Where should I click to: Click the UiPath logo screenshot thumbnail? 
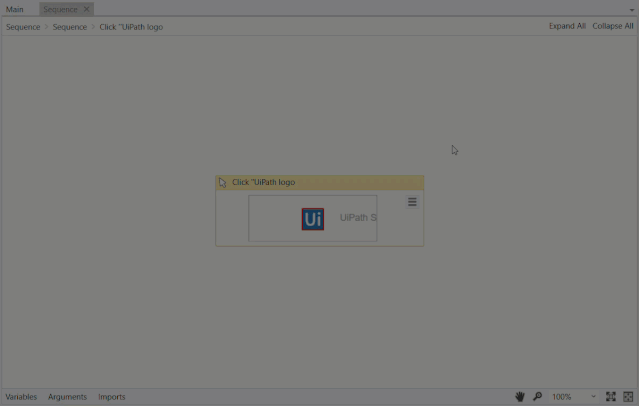(313, 218)
